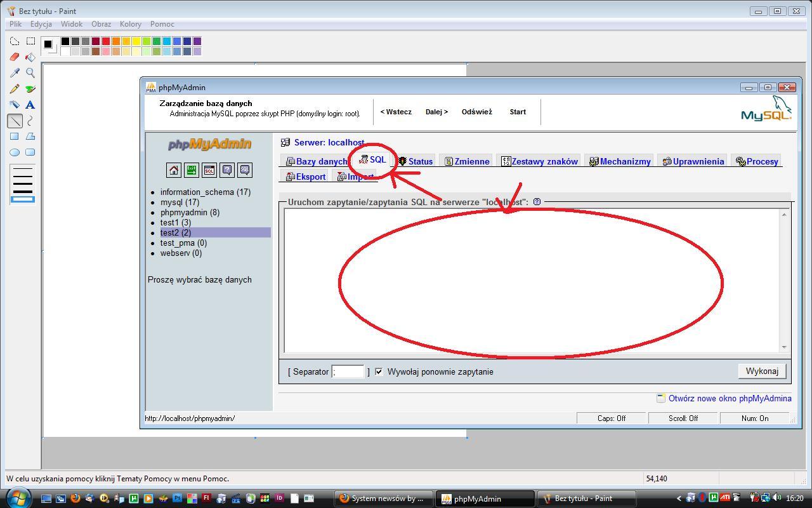812x508 pixels.
Task: Switch to phpMyAdmin taskbar button
Action: tap(485, 498)
